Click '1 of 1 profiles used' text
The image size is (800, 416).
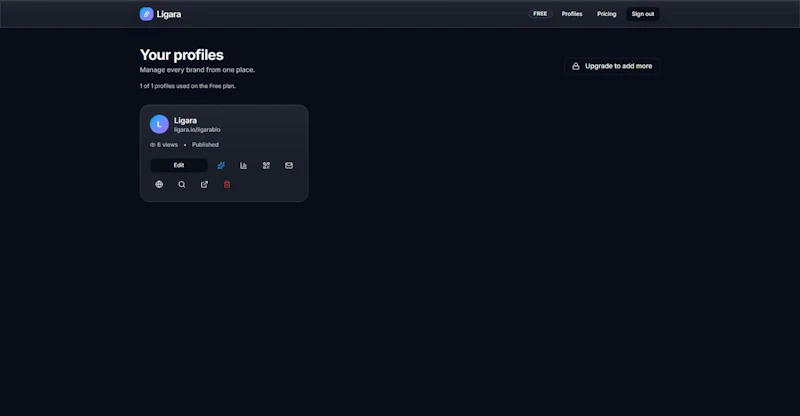click(188, 86)
